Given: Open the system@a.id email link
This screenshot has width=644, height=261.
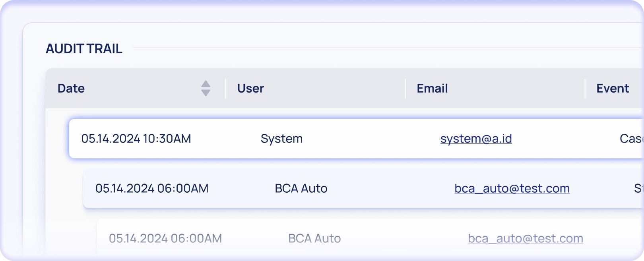Looking at the screenshot, I should (x=476, y=139).
